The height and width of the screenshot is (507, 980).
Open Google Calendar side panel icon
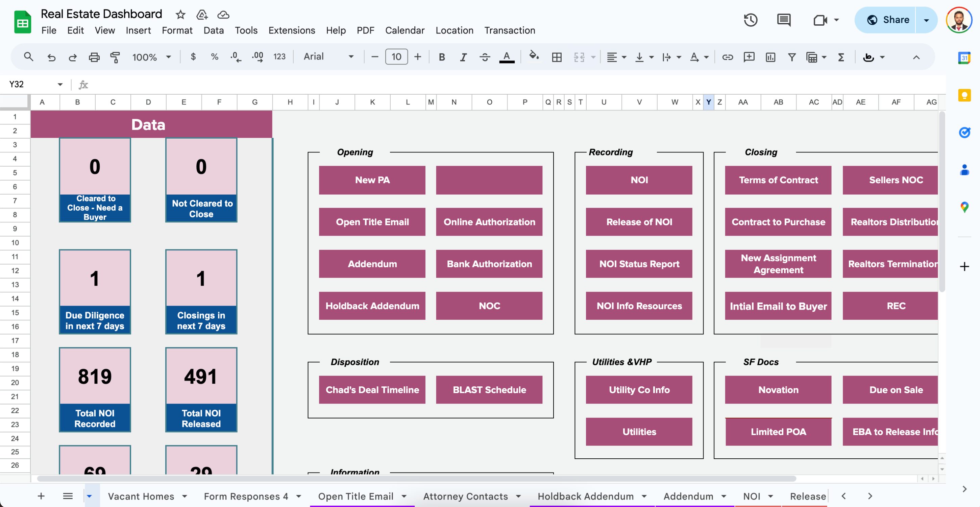point(964,58)
